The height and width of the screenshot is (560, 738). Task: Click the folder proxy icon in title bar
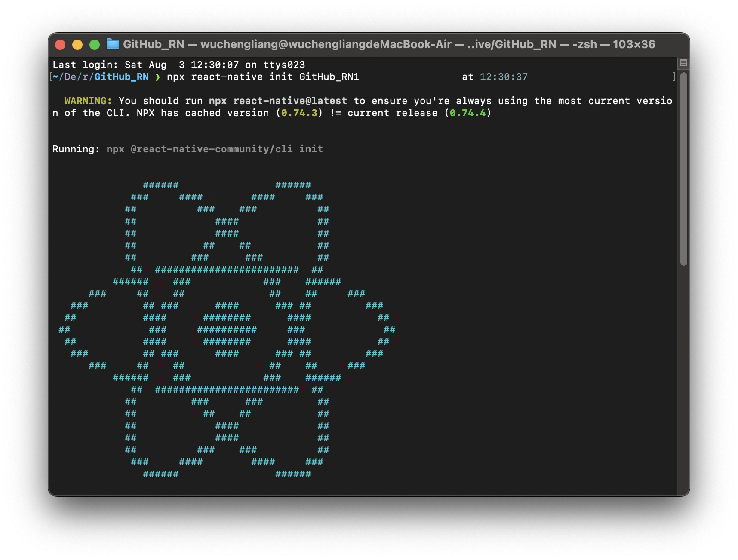[x=112, y=44]
